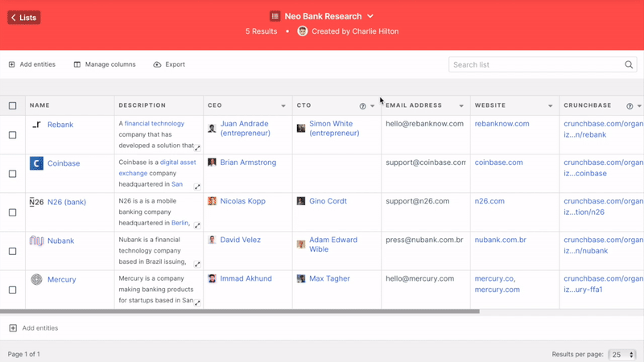Open Manage columns

coord(105,64)
